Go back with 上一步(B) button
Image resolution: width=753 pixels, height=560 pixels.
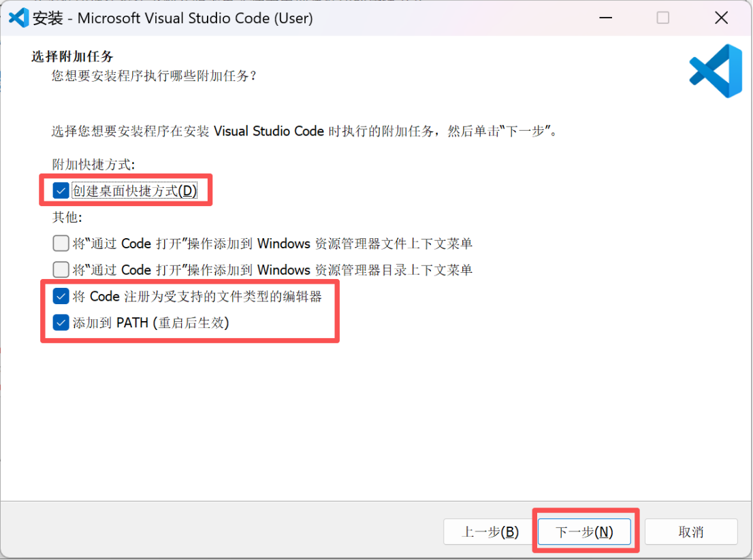pos(490,531)
